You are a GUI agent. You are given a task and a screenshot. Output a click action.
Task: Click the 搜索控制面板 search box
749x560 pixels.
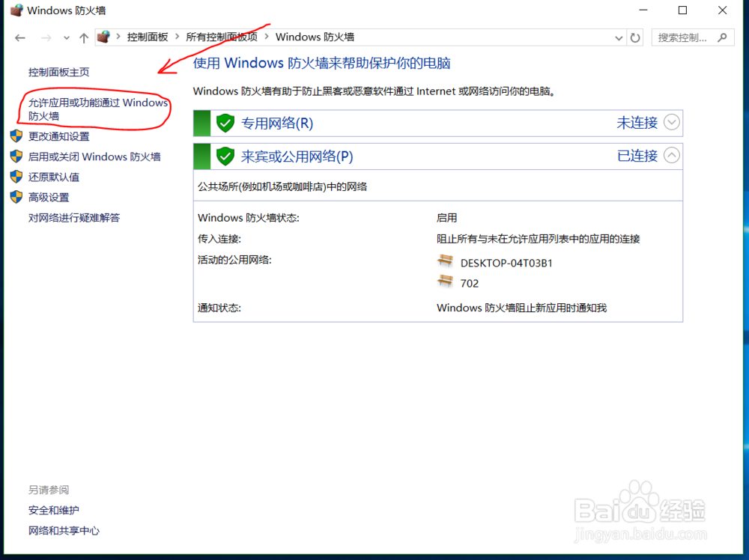point(692,37)
